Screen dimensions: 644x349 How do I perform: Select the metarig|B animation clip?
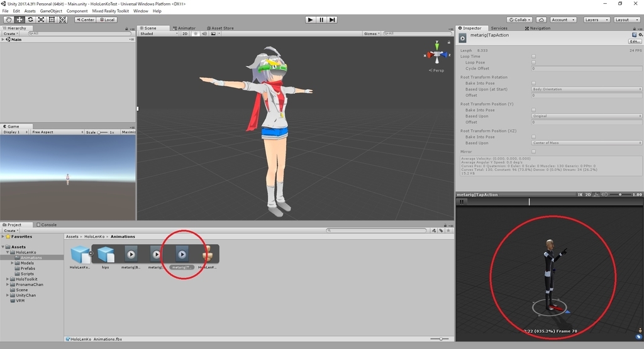click(131, 255)
